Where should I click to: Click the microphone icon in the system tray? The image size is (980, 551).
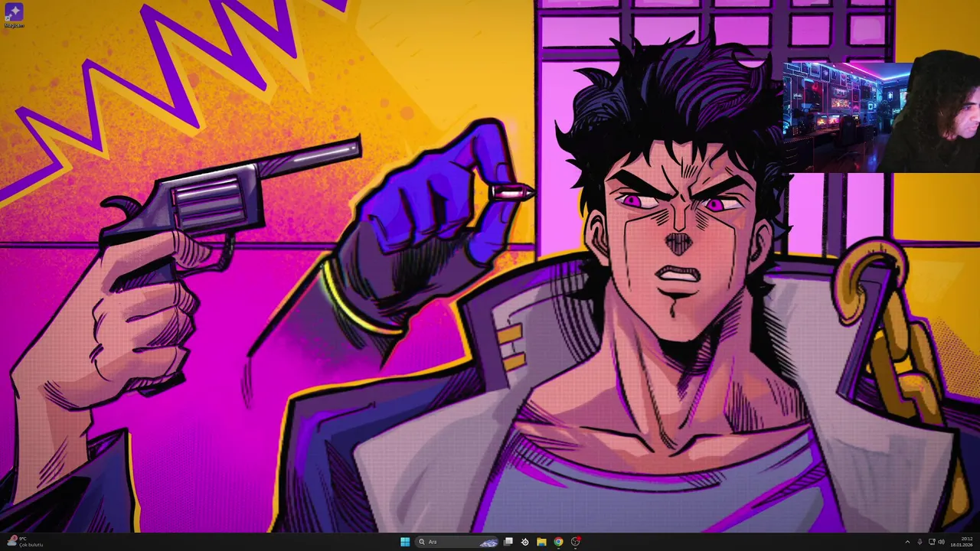coord(920,542)
